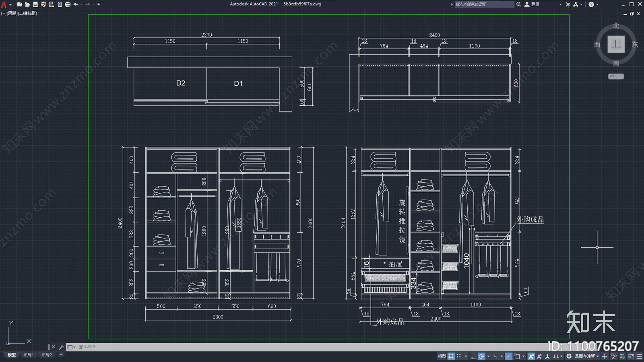Click the Autodesk connect triangle icon

coord(576,4)
